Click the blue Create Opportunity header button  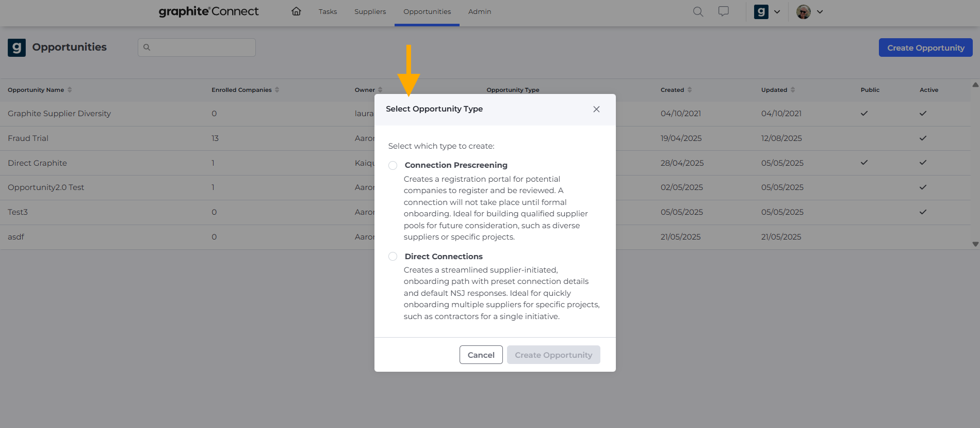[x=925, y=47]
